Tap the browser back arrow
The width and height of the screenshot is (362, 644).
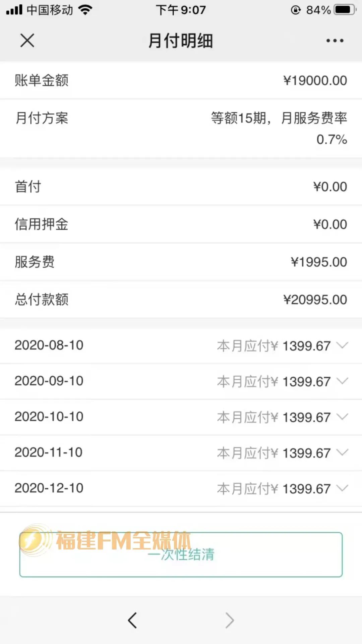(132, 620)
